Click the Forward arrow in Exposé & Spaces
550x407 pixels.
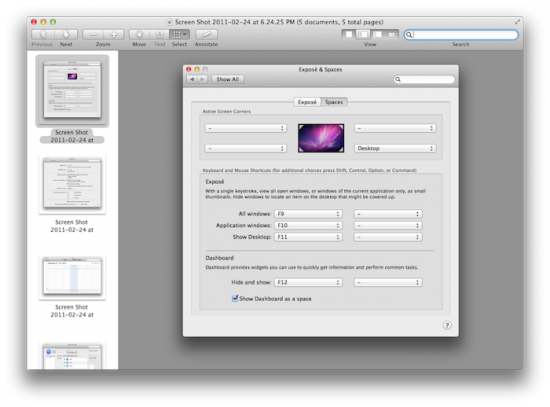[203, 80]
